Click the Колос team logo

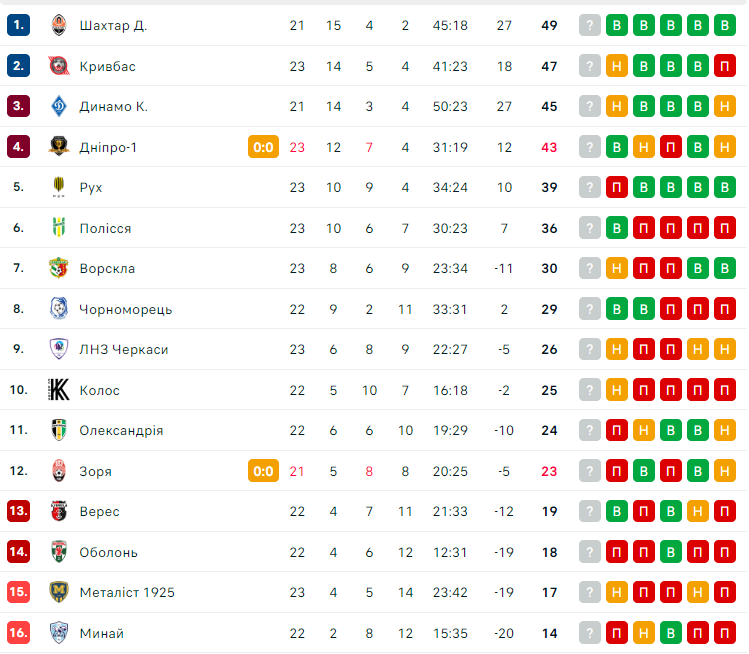pos(59,390)
